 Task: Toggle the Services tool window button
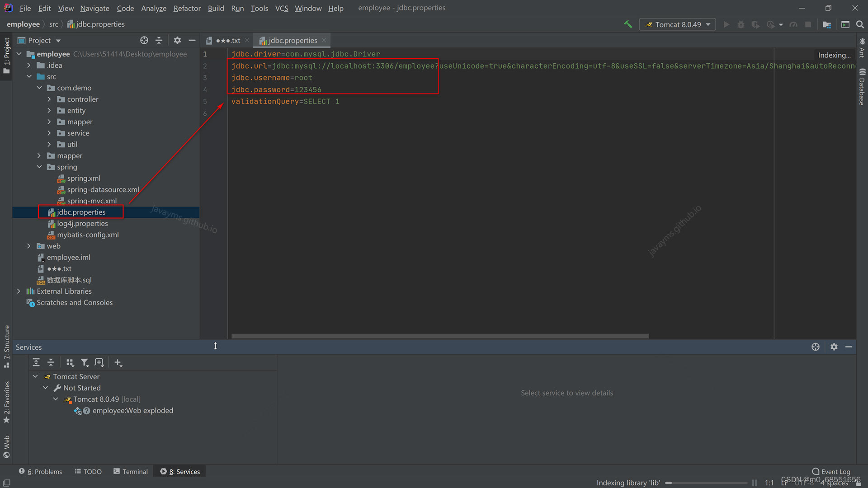click(180, 471)
